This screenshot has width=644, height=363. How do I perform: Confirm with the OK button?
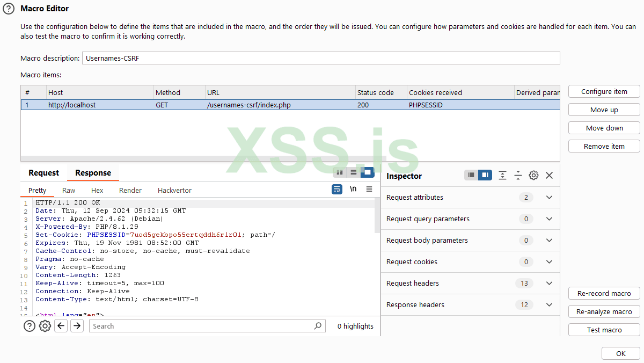tap(621, 354)
